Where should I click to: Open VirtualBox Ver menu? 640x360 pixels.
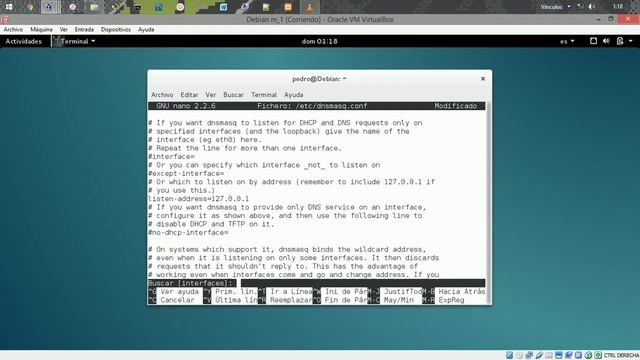click(x=64, y=29)
